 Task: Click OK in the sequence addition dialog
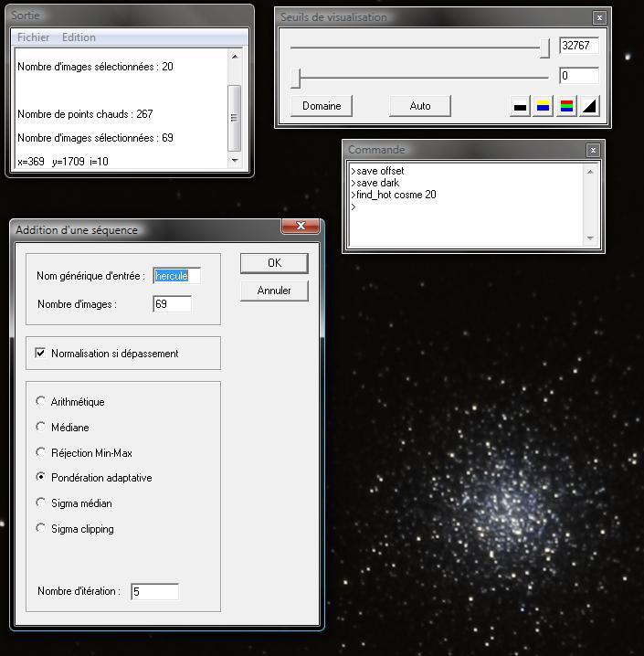click(274, 263)
